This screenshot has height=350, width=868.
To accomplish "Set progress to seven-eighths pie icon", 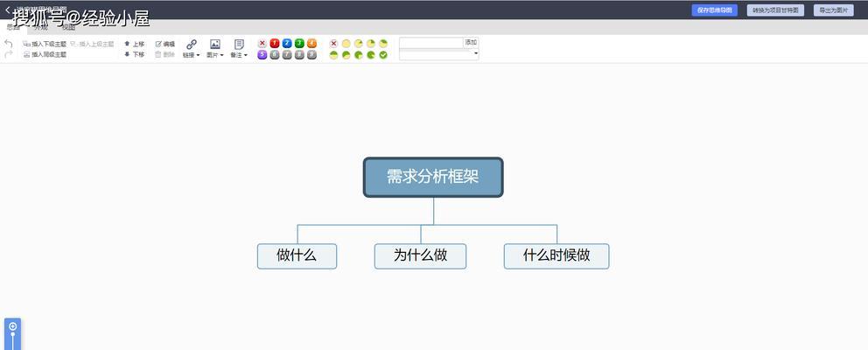I will pos(371,55).
